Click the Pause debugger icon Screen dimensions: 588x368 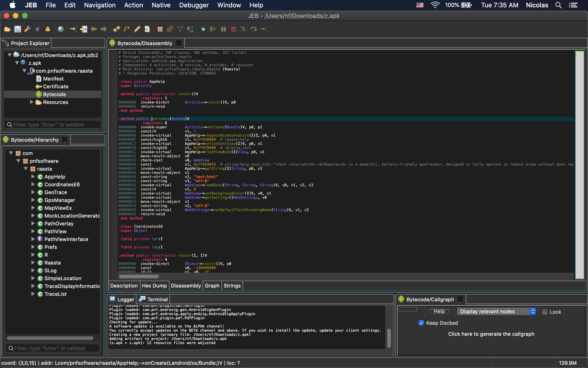pos(223,29)
